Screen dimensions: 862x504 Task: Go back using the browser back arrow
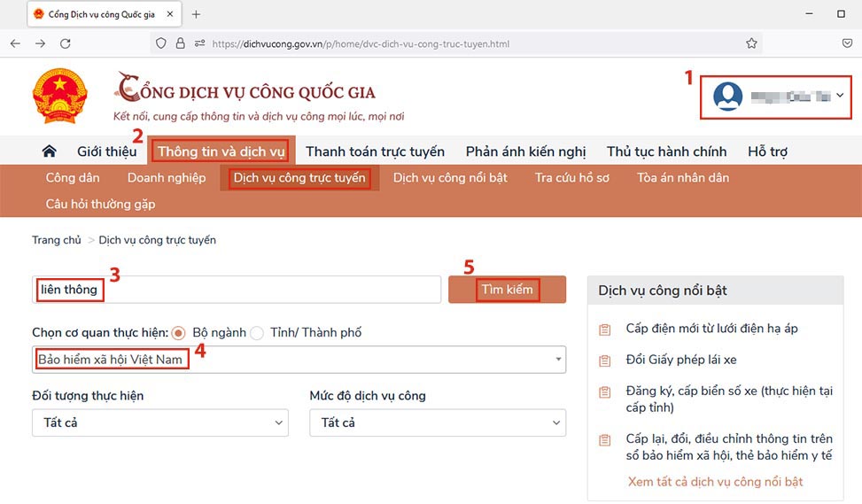pyautogui.click(x=15, y=43)
